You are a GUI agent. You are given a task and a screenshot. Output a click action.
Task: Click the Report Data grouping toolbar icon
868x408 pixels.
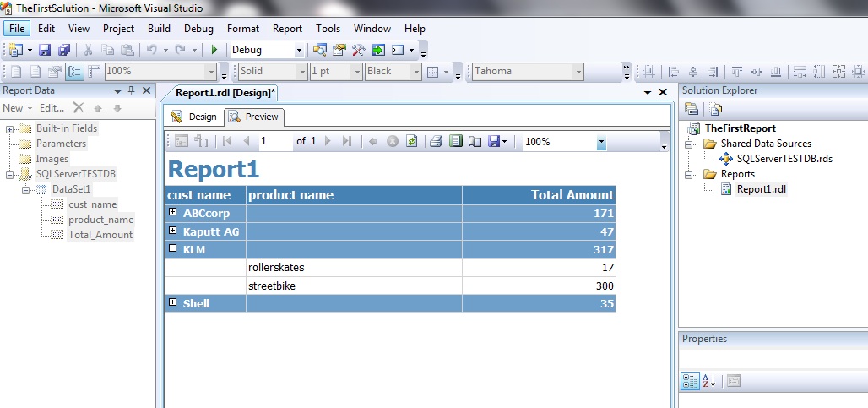(74, 72)
